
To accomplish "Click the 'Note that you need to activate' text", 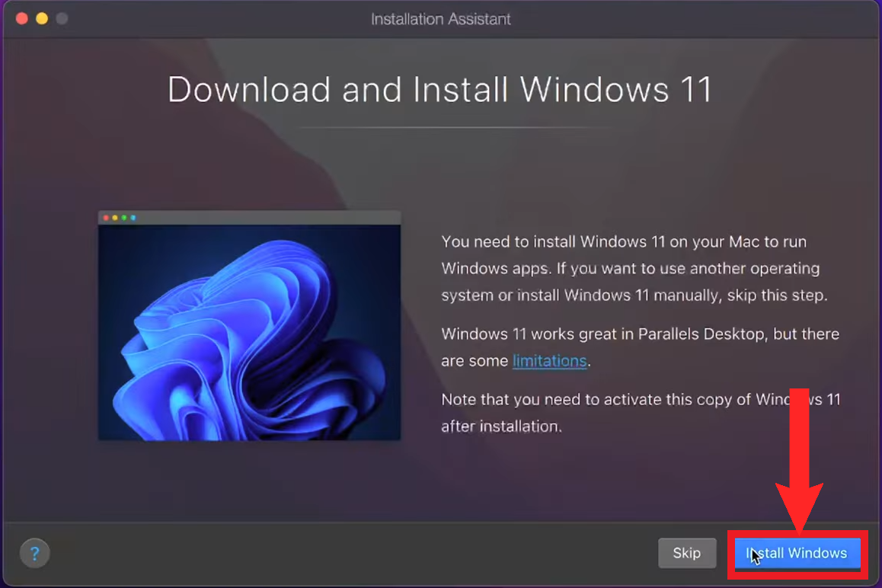I will coord(641,413).
